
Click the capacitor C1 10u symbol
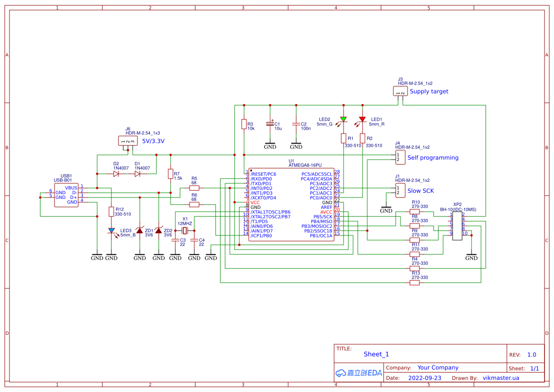click(x=271, y=124)
